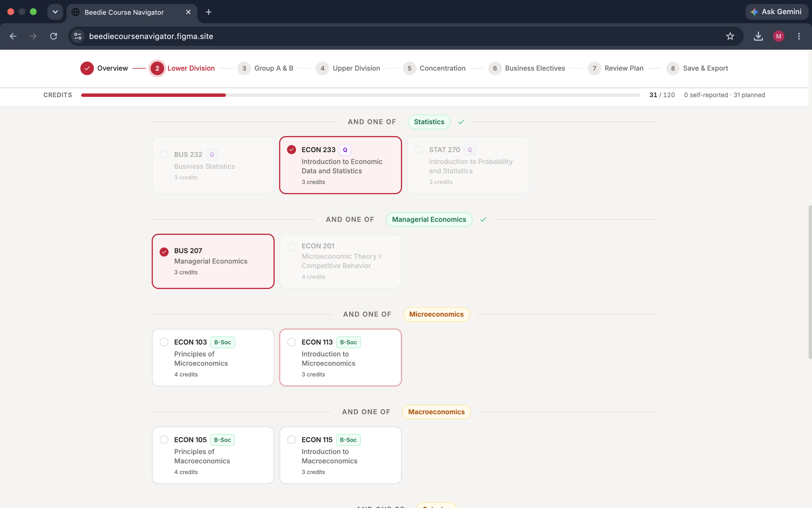Click the site information icon in the address bar
This screenshot has width=812, height=508.
78,36
